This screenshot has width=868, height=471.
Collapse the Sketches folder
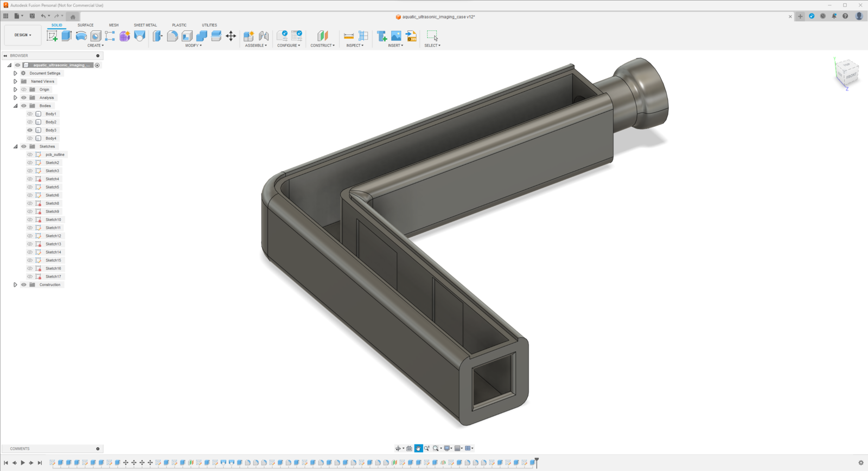15,146
